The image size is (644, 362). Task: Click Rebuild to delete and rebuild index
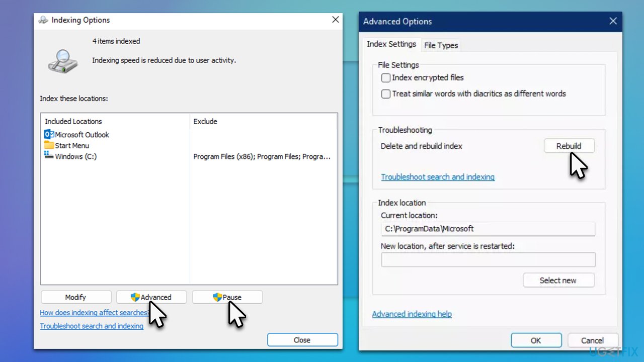click(569, 146)
